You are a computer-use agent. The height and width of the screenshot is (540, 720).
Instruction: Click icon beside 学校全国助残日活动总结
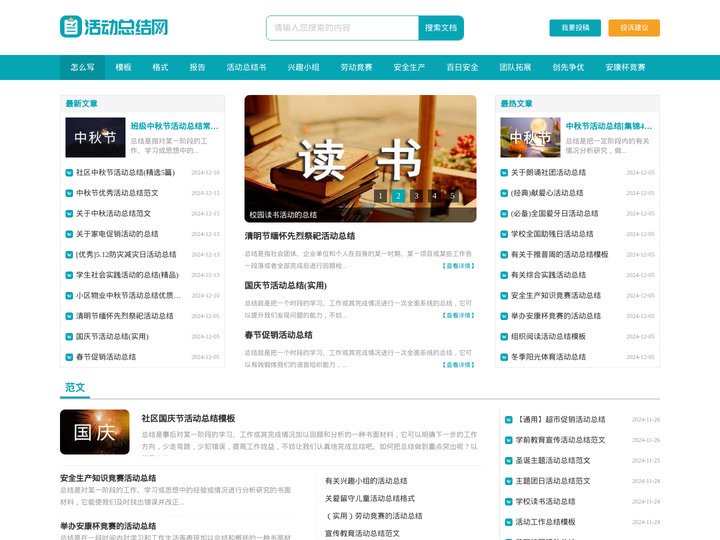tap(504, 234)
